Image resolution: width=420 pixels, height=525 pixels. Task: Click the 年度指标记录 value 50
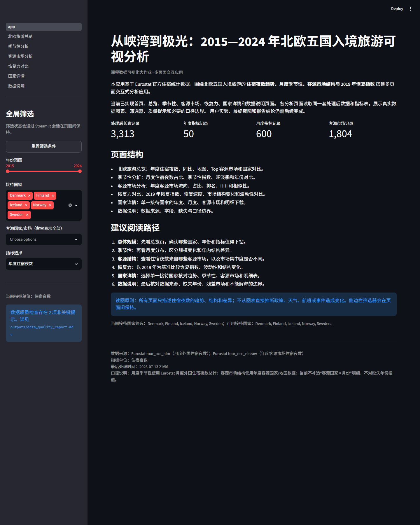(x=189, y=134)
